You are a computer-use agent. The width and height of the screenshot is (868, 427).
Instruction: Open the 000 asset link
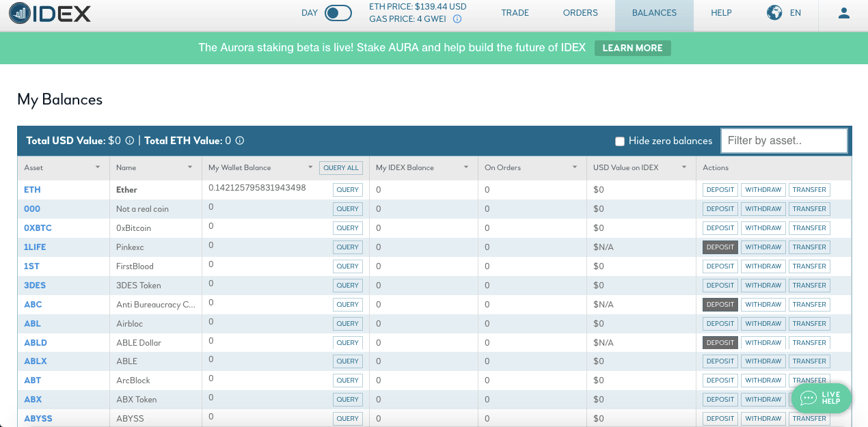[32, 209]
